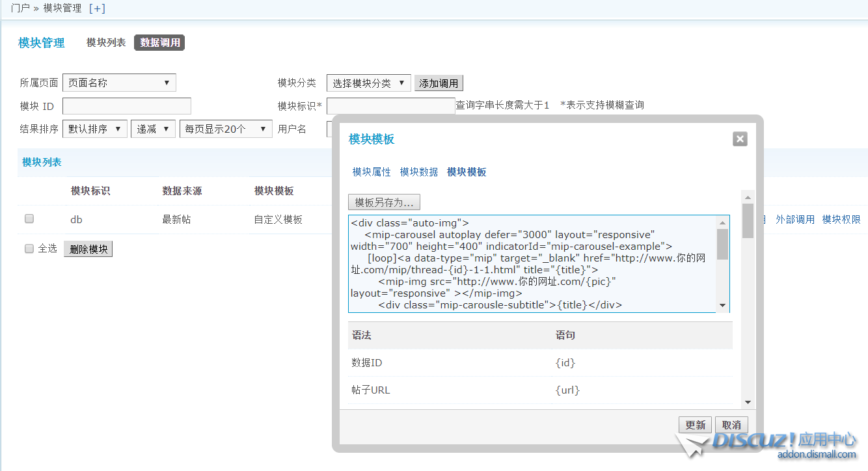Open the 页面名称 page dropdown
The image size is (868, 471).
pos(119,83)
